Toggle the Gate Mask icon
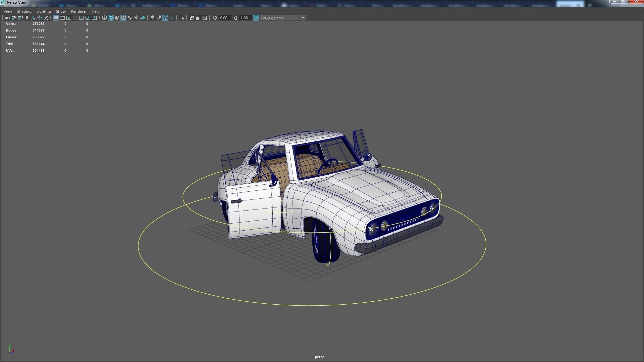The height and width of the screenshot is (362, 644). (75, 18)
